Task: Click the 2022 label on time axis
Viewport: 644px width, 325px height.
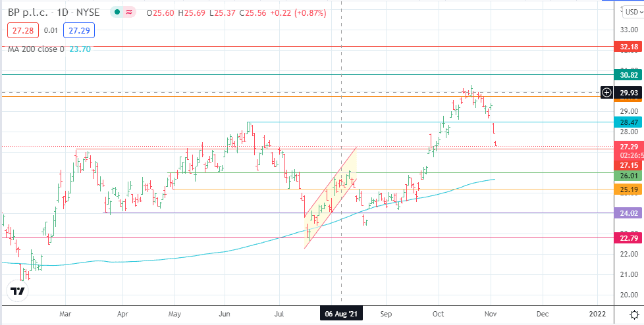Action: (x=598, y=314)
